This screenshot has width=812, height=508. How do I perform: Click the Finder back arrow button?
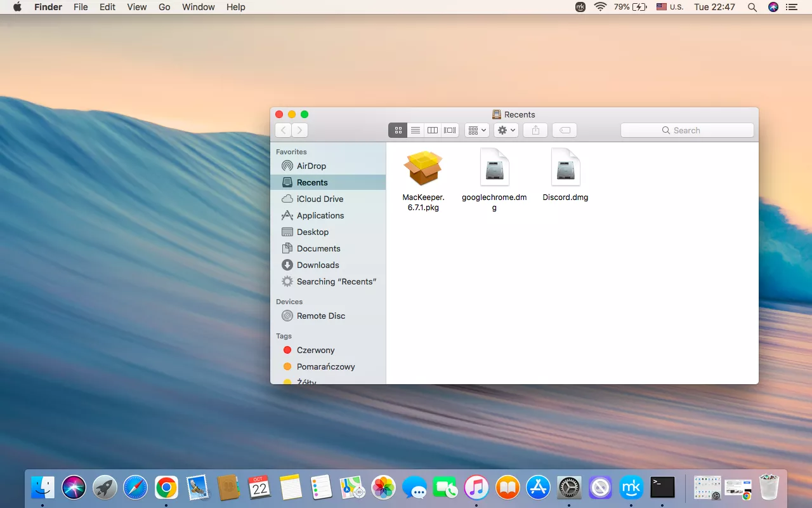283,130
